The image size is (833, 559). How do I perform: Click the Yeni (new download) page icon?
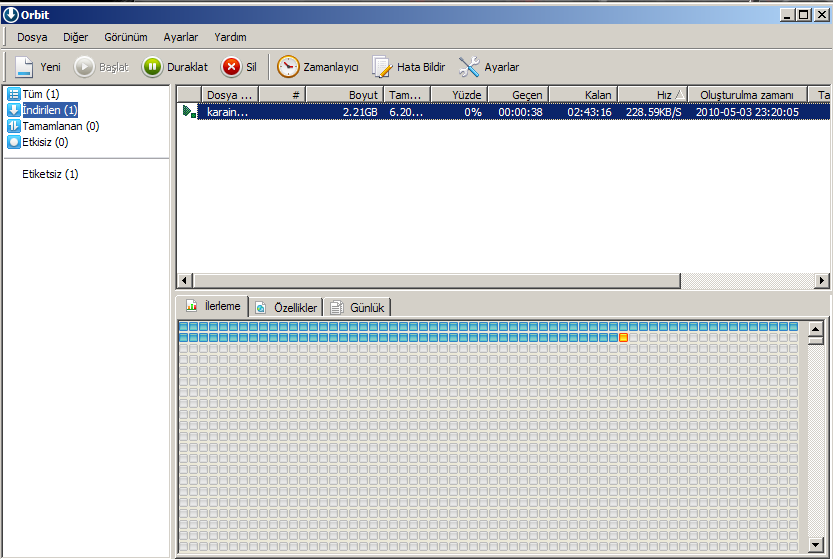(x=24, y=67)
